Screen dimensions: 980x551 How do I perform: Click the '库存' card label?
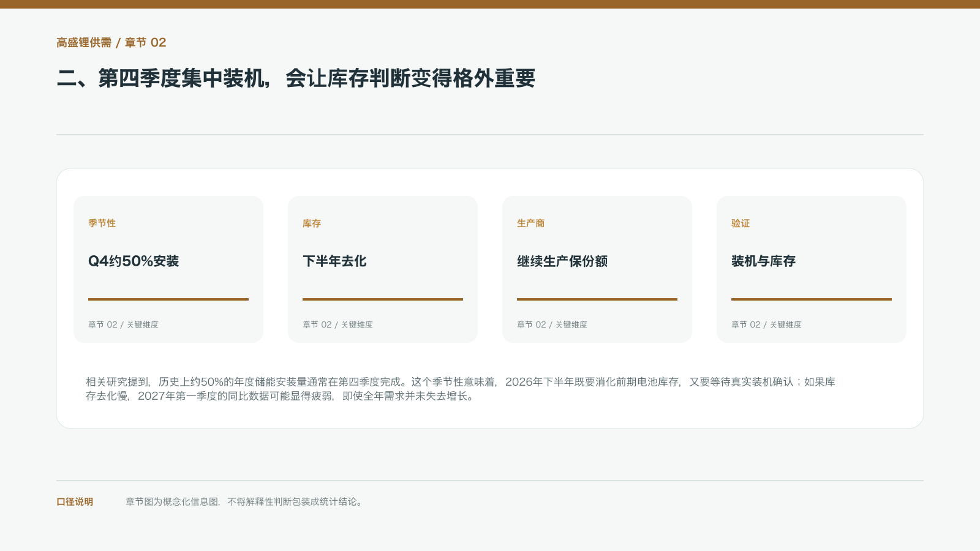[x=312, y=223]
